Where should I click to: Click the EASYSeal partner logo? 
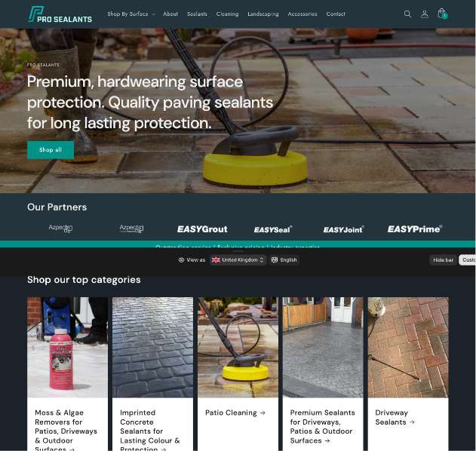[x=273, y=229]
